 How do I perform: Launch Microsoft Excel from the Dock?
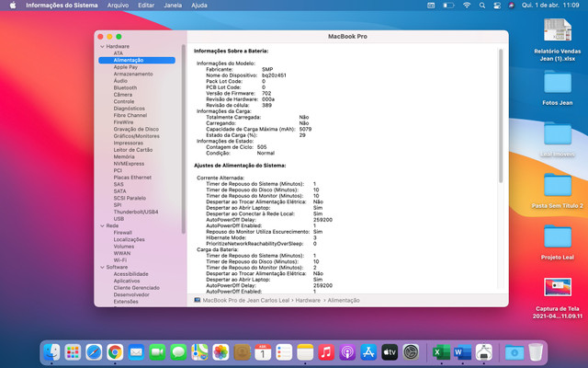(x=441, y=352)
